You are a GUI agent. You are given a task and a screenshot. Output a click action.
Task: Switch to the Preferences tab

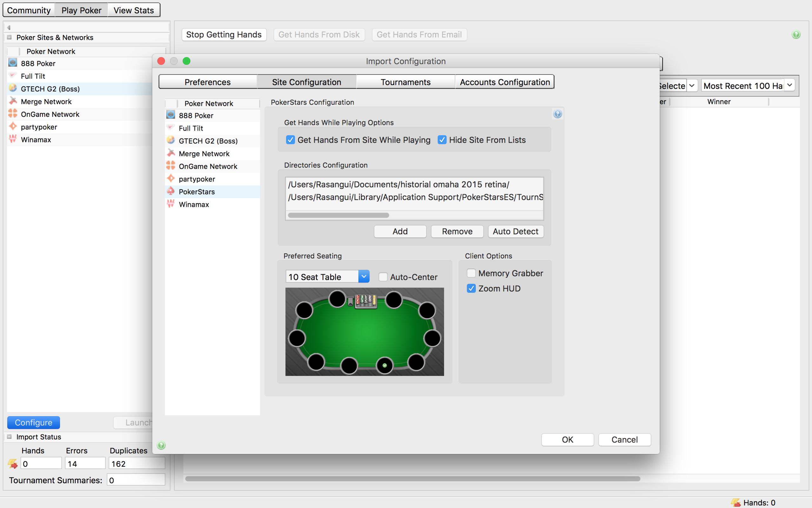click(208, 82)
